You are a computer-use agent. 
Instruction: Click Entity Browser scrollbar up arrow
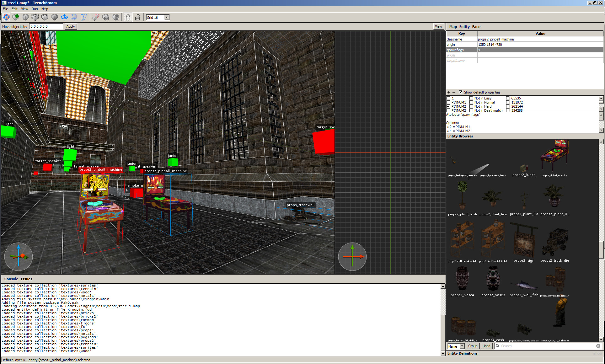(x=601, y=142)
